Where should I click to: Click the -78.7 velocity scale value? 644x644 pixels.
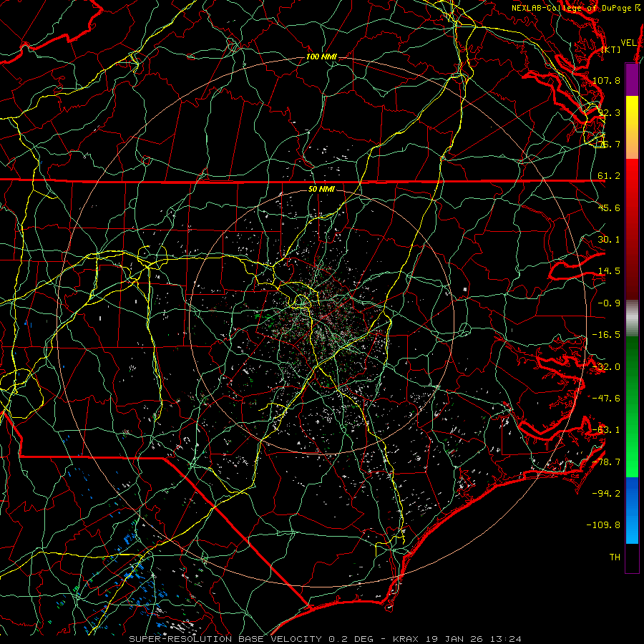click(606, 462)
